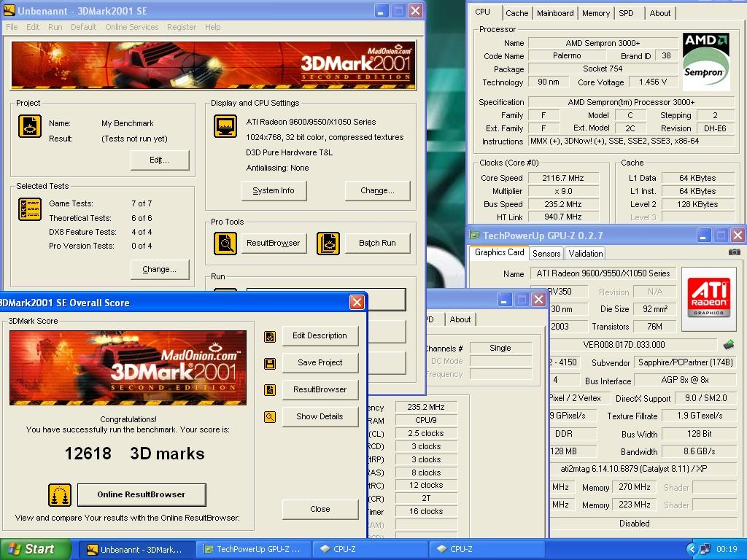
Task: Click the Edit Description icon in score dialog
Action: coord(270,337)
